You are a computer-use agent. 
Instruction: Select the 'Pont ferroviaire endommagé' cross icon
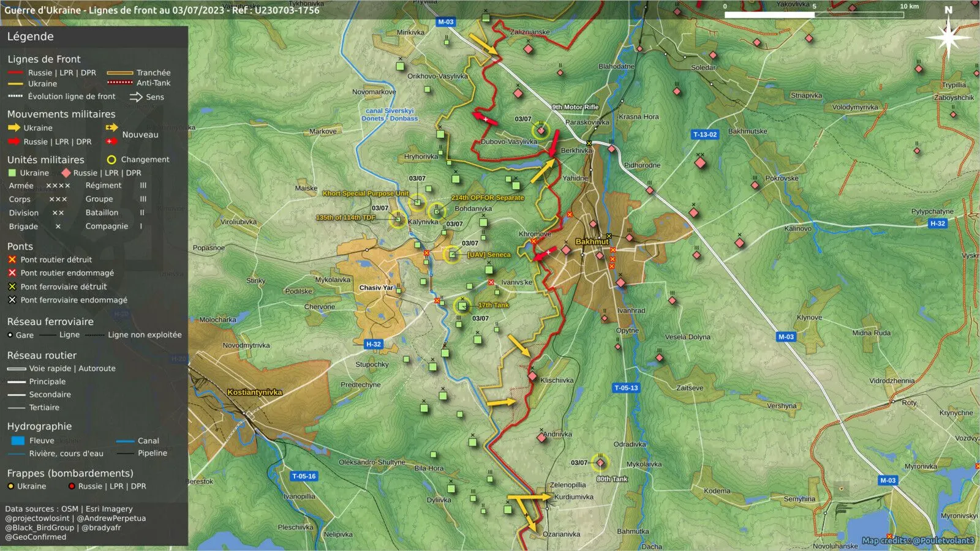(x=12, y=300)
